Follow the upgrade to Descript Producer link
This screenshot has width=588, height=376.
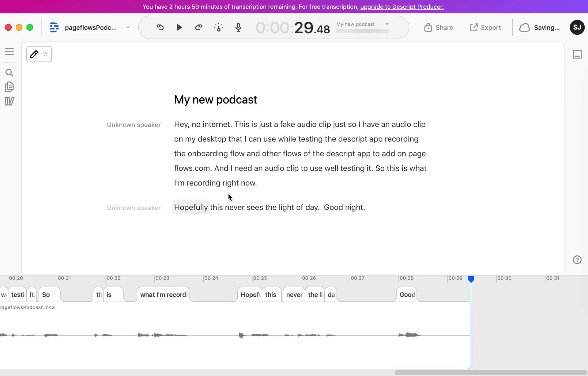coord(402,7)
